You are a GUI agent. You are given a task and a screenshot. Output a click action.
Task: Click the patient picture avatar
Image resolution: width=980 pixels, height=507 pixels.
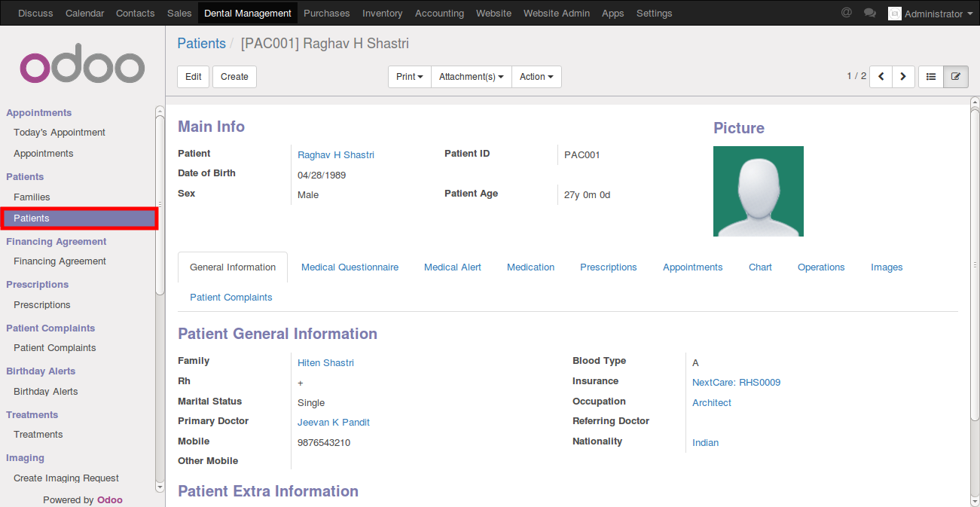pos(758,191)
